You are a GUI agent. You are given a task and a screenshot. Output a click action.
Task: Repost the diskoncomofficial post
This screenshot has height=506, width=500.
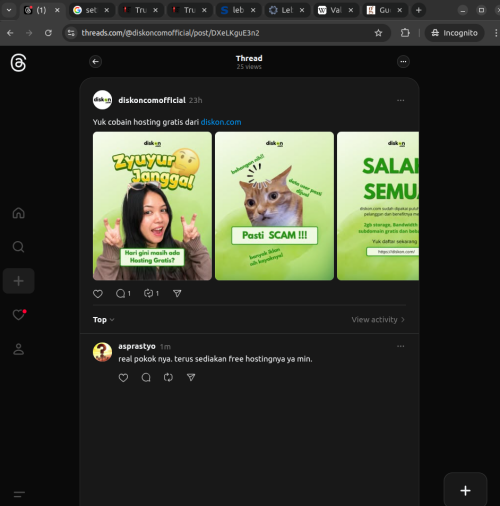(151, 294)
